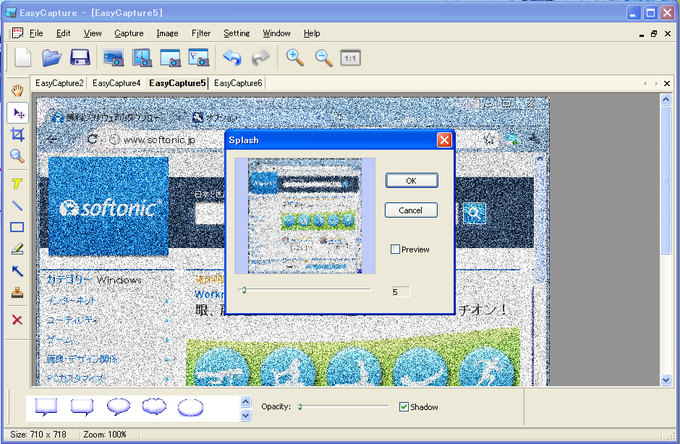
Task: Select the Line drawing tool
Action: click(17, 206)
